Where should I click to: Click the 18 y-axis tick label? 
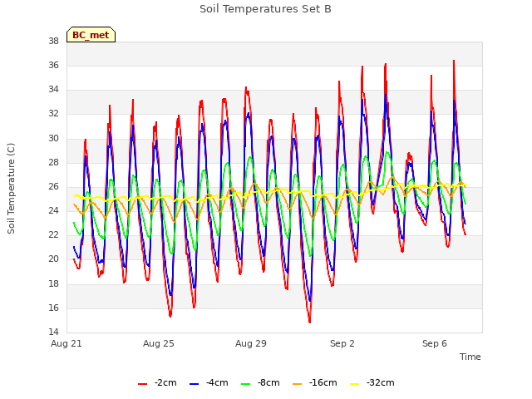[53, 284]
